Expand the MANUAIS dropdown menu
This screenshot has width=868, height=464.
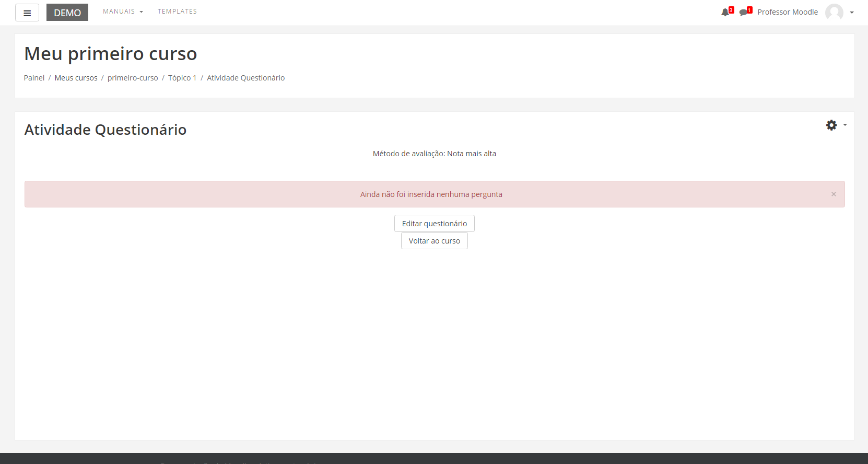(123, 11)
